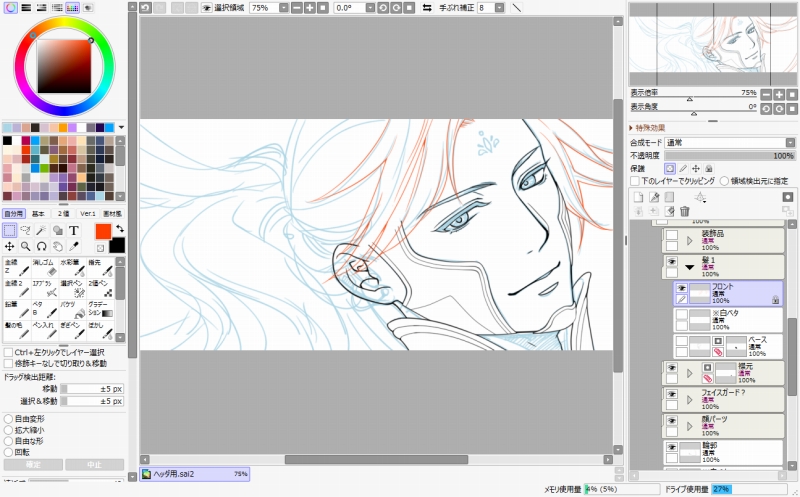Viewport: 800px width, 497px height.
Task: Switch to the Ver.1 tool tab
Action: coord(88,214)
